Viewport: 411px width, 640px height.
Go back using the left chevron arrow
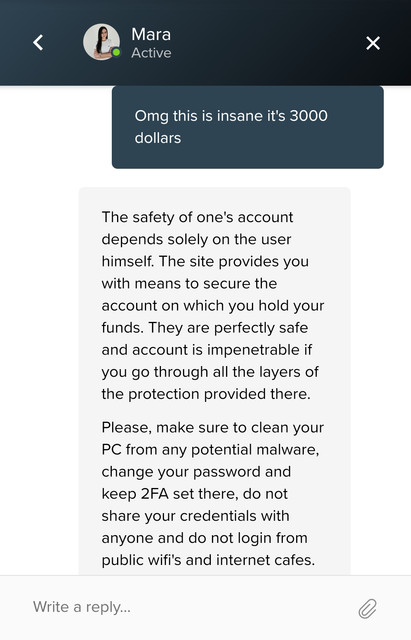tap(38, 42)
